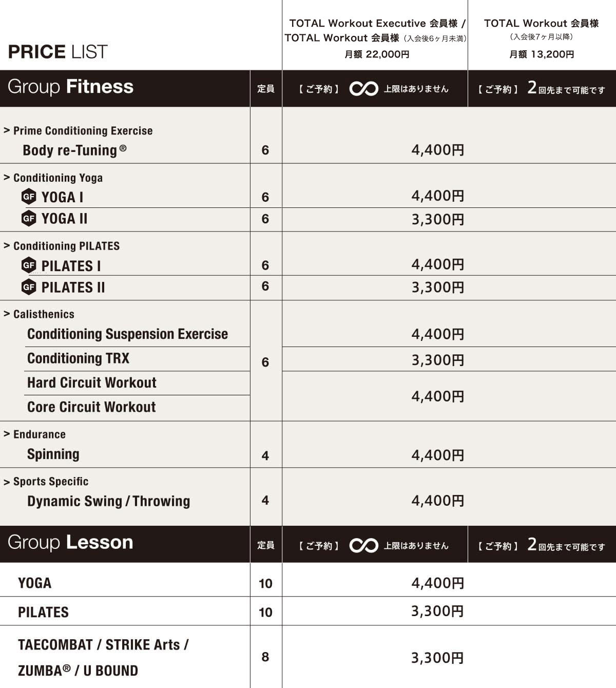Click the registered mark after Body re-Tuning
The height and width of the screenshot is (688, 616).
123,148
